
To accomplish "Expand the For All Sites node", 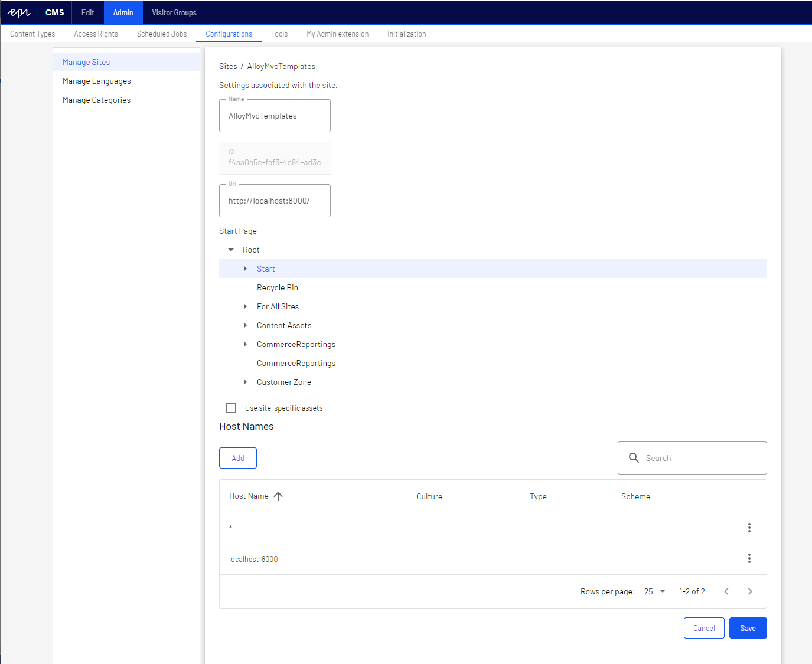I will (245, 306).
